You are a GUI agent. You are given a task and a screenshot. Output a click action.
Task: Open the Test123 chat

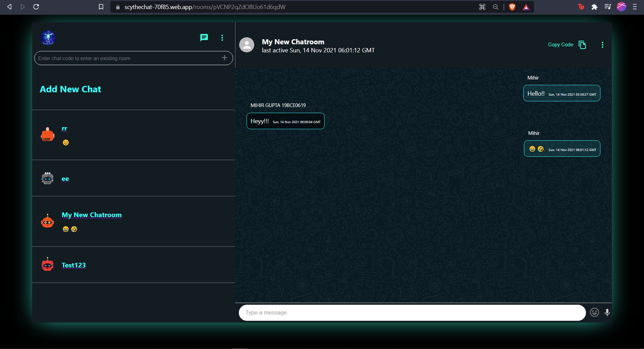tap(73, 265)
